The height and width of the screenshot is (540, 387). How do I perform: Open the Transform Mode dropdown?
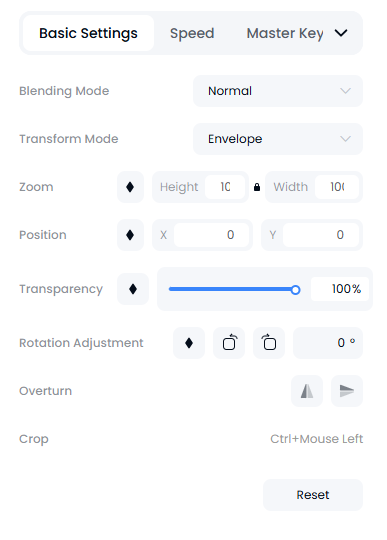coord(278,139)
